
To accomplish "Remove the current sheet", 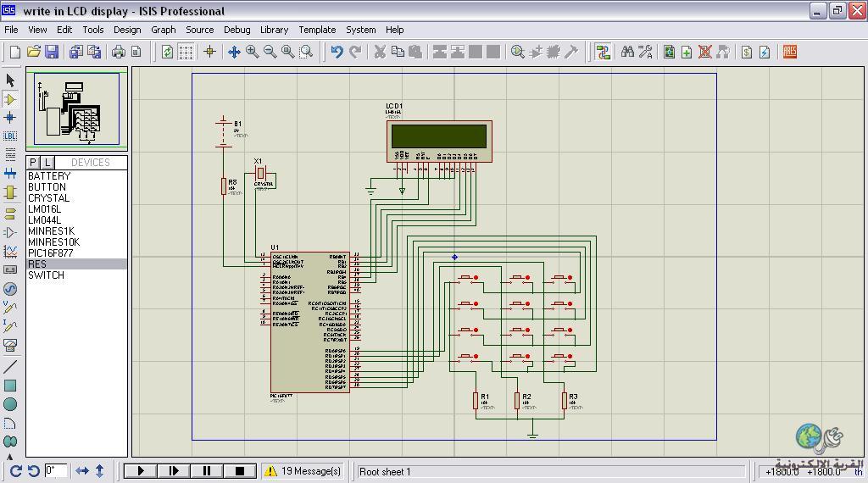I will coord(704,52).
